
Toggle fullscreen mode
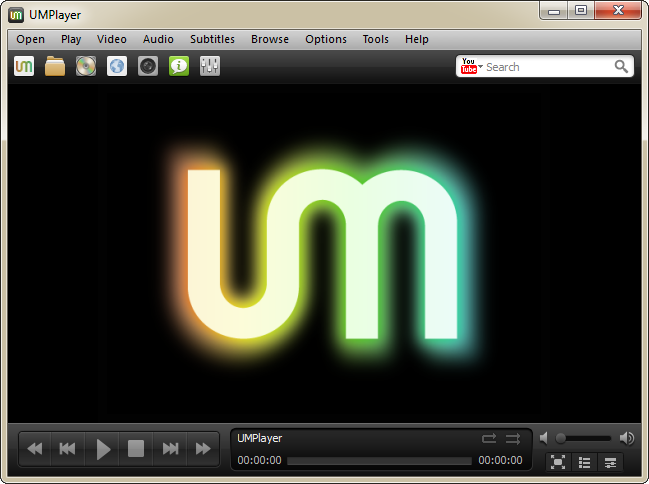[558, 462]
